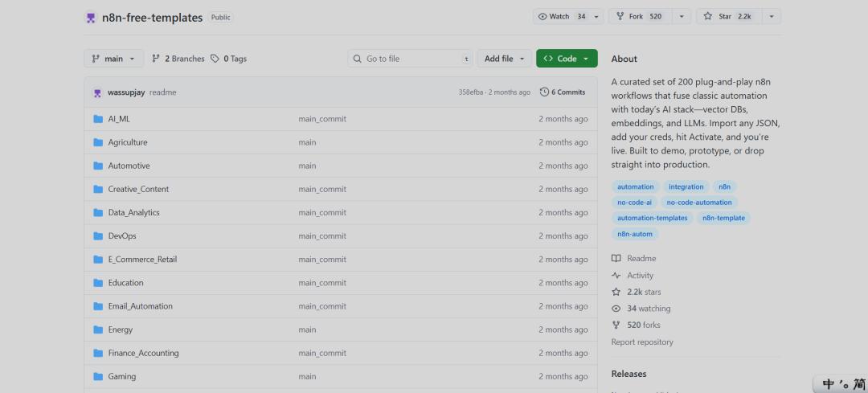Select the n8n-autom topic tag

pyautogui.click(x=635, y=234)
